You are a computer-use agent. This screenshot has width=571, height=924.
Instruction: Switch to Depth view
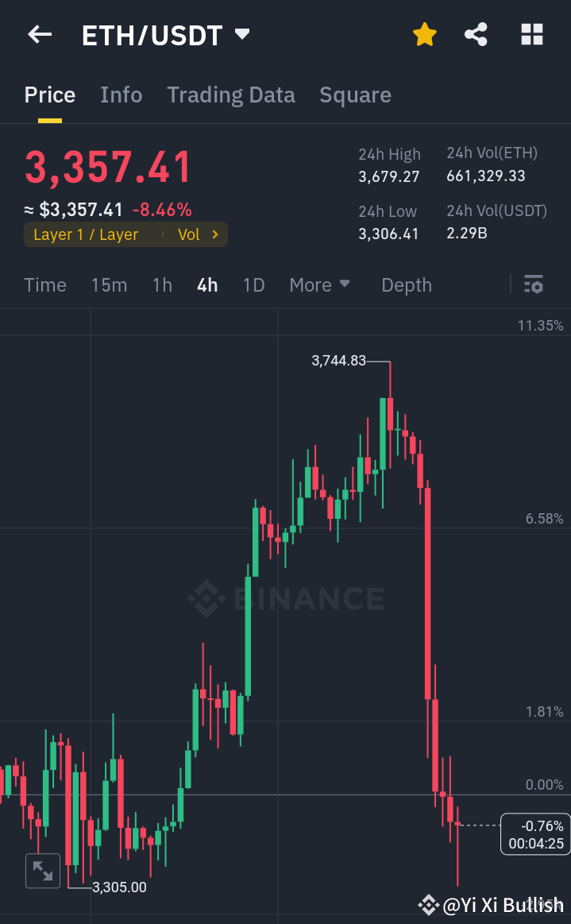[x=406, y=284]
